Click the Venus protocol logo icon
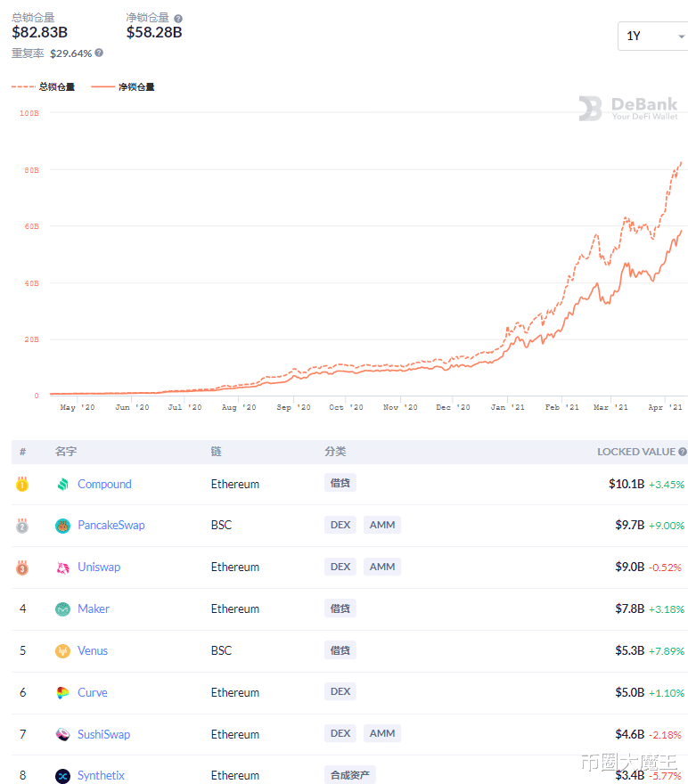Viewport: 688px width, 784px height. point(62,651)
